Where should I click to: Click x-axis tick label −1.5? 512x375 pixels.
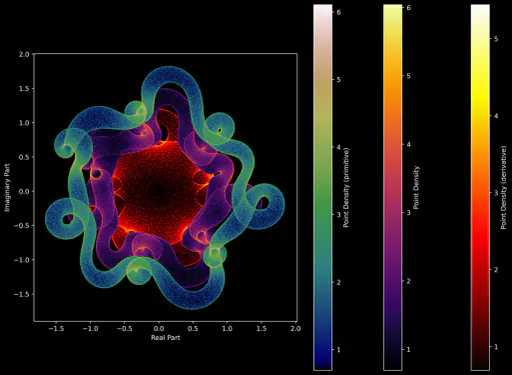56,329
